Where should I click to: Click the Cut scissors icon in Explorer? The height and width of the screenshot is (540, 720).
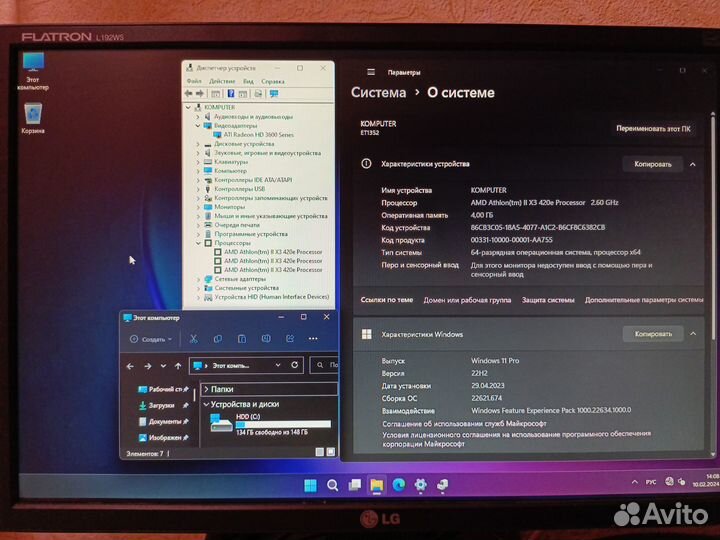tap(193, 340)
